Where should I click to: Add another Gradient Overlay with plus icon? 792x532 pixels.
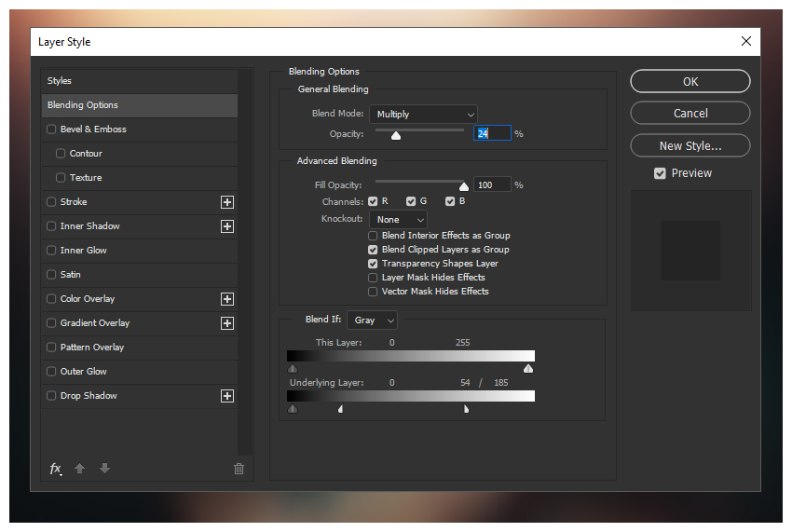coord(227,323)
